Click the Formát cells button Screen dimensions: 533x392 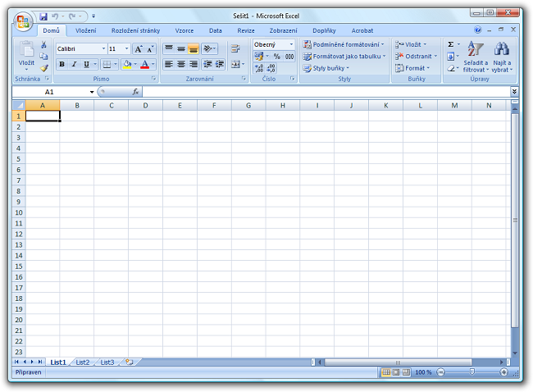pos(412,68)
